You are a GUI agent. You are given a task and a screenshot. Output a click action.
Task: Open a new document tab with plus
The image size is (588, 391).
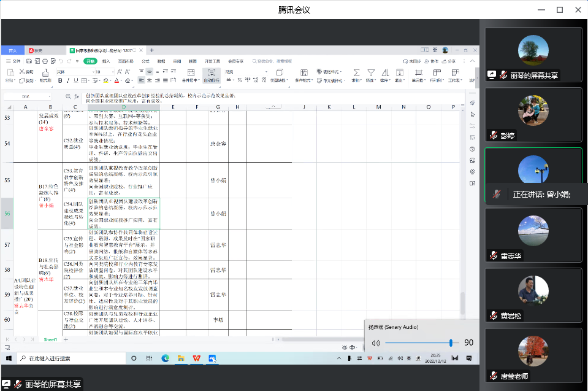pyautogui.click(x=152, y=50)
